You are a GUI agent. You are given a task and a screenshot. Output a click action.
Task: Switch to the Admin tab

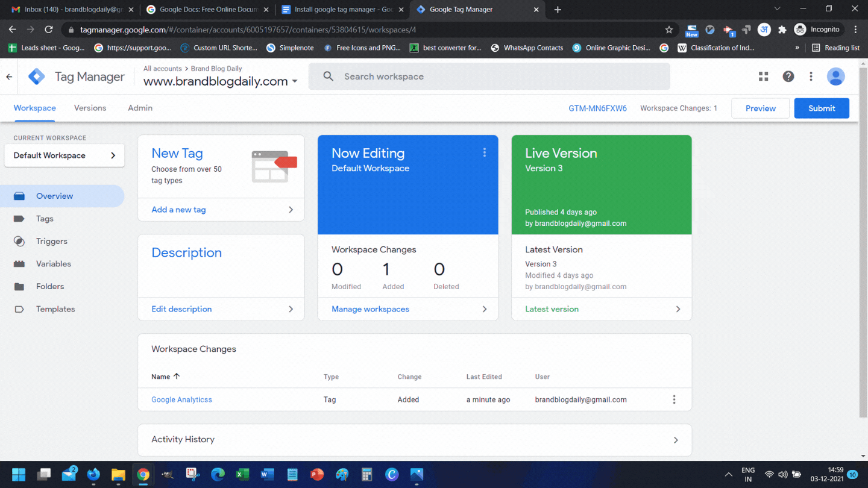[x=140, y=108]
